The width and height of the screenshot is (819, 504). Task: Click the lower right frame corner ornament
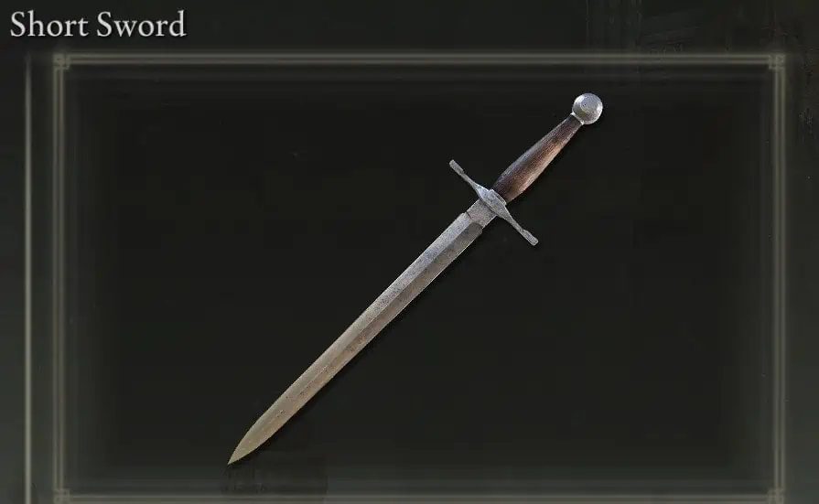point(776,495)
